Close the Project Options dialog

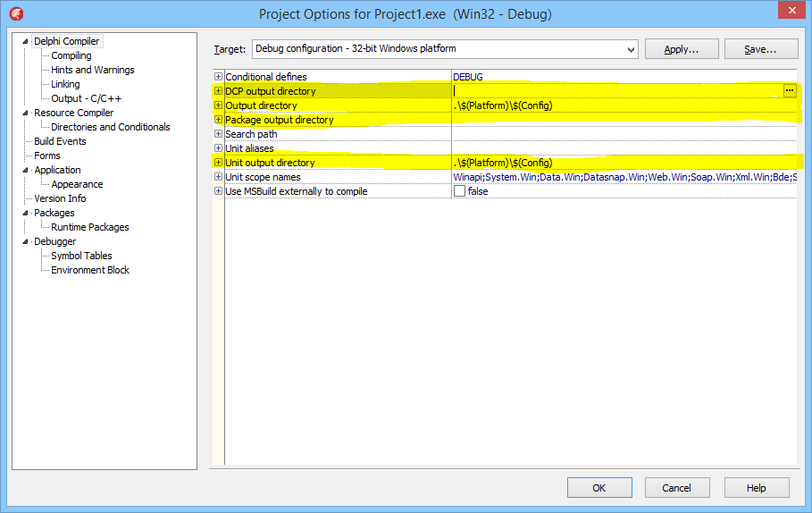pos(791,11)
